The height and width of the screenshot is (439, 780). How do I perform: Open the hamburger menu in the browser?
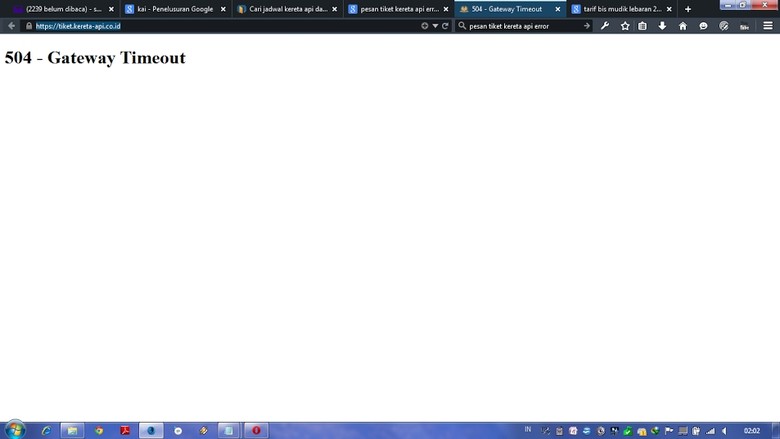tap(767, 26)
